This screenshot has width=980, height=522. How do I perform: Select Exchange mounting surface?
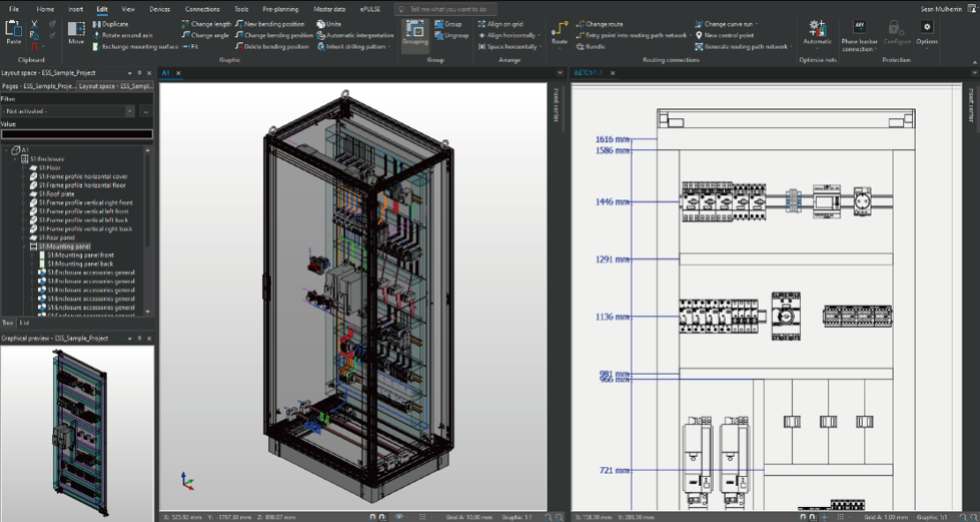click(135, 46)
